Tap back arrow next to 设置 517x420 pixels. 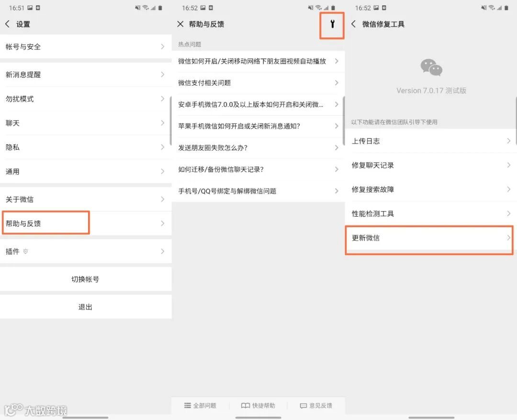click(8, 24)
